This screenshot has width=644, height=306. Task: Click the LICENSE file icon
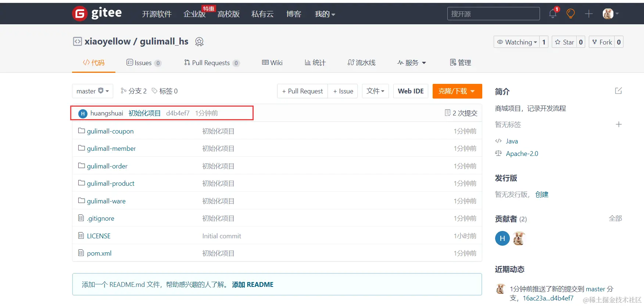click(x=81, y=236)
